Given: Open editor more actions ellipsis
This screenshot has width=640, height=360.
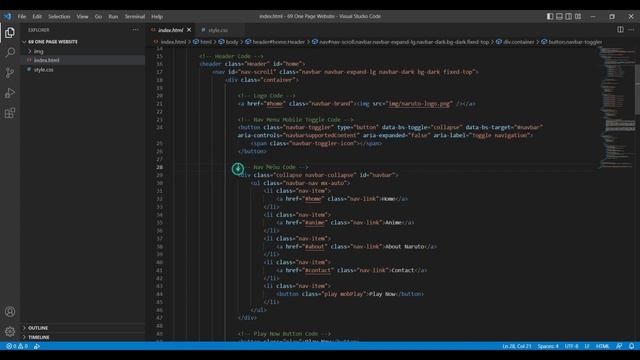Looking at the screenshot, I should coord(631,29).
